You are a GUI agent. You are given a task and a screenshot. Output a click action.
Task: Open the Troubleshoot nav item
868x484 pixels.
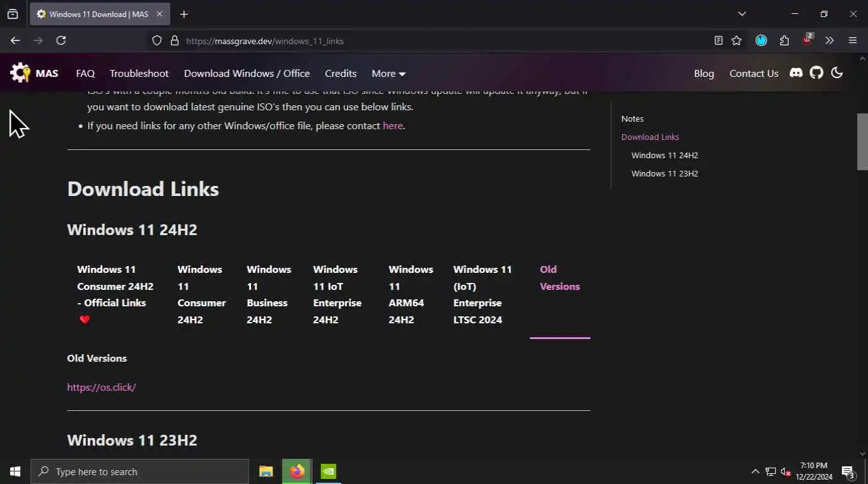point(139,73)
